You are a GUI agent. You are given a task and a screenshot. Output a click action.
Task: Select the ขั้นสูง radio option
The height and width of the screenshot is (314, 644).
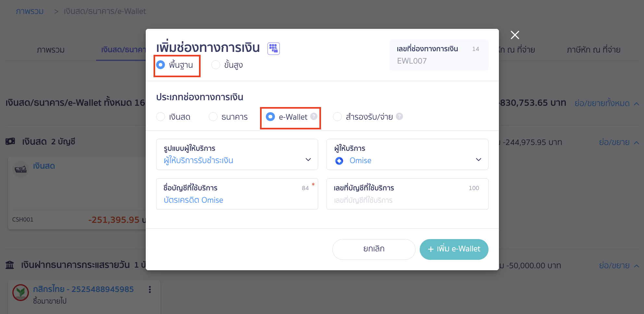click(216, 65)
